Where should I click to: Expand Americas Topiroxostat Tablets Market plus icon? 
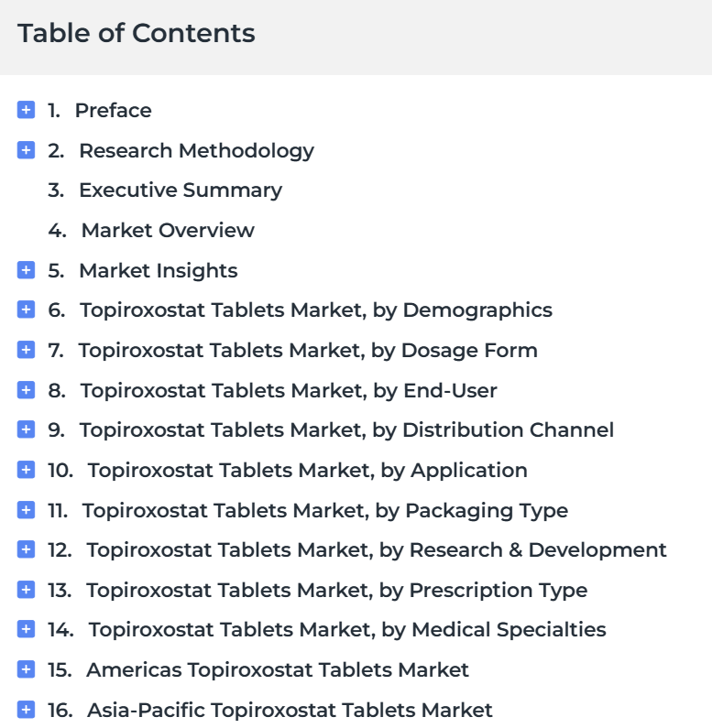click(x=26, y=669)
